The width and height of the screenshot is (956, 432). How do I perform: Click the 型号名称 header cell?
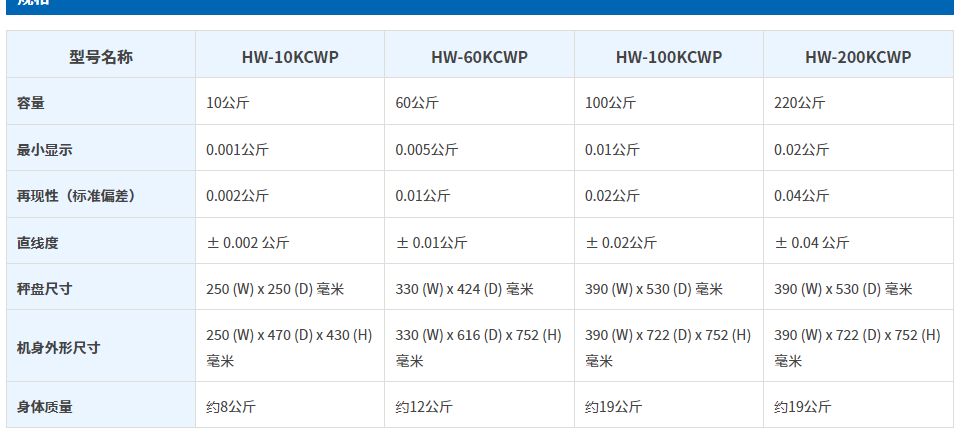pos(101,57)
